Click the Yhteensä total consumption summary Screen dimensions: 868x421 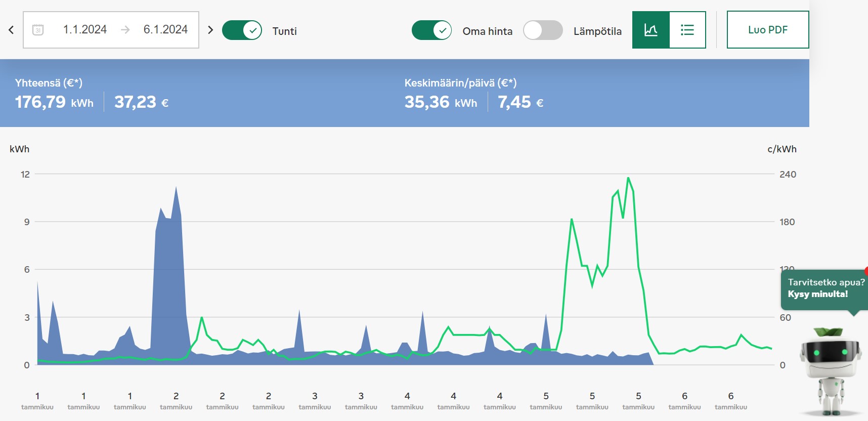(91, 94)
